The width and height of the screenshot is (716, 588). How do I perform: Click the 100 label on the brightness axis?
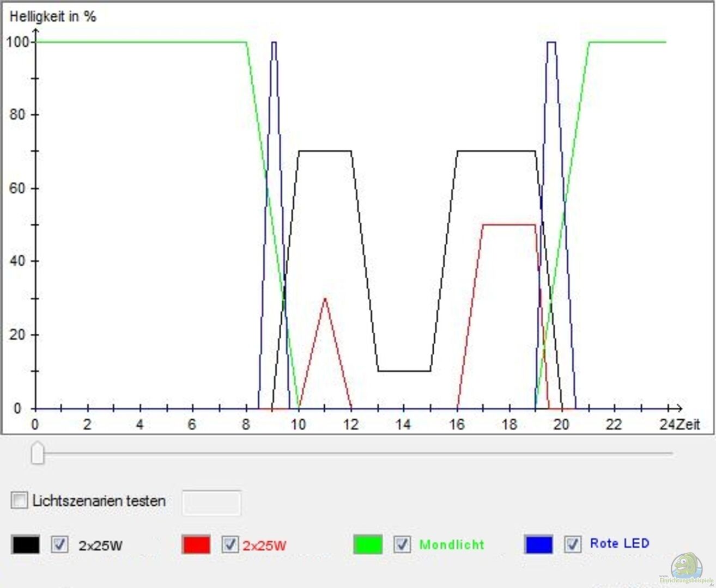tap(17, 42)
